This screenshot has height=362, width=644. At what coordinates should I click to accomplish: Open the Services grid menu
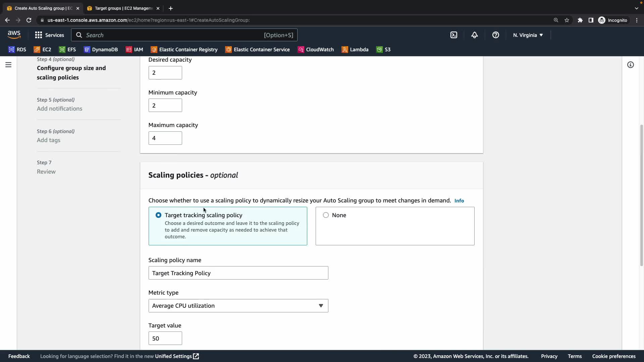click(x=49, y=35)
